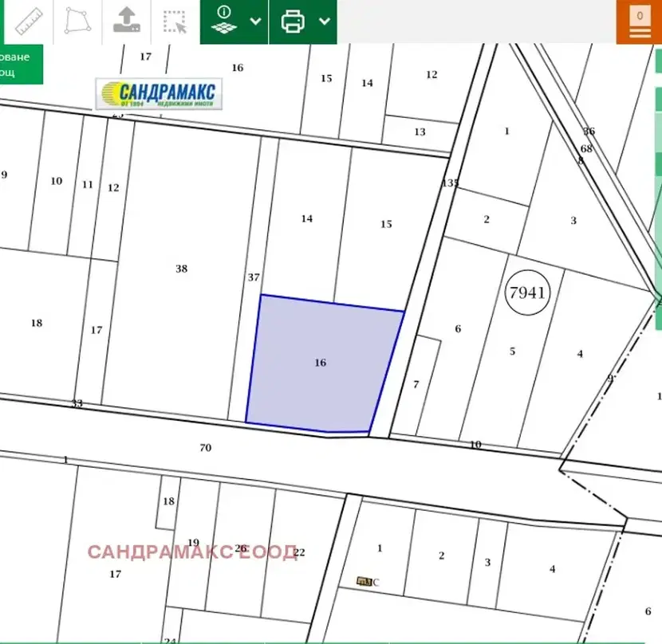The width and height of the screenshot is (662, 644).
Task: Select unhighlighted parcel 16 beside top parcel 17
Action: pos(237,68)
